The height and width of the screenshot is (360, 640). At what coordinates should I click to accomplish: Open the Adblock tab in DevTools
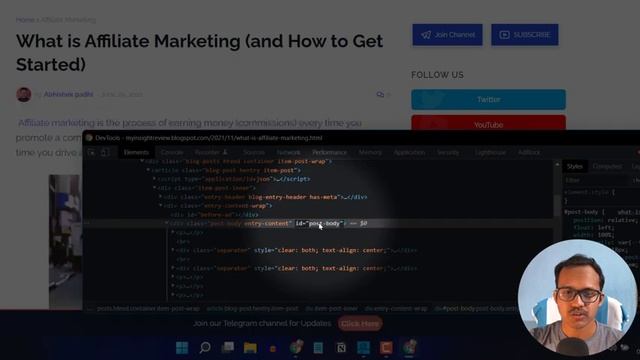[x=529, y=153]
